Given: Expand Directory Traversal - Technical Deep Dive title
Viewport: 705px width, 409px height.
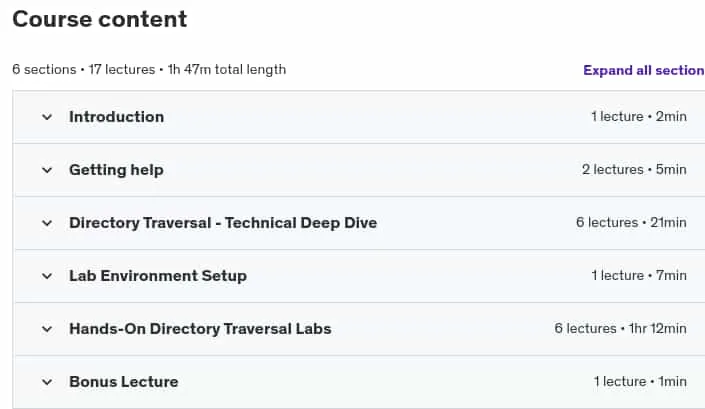Looking at the screenshot, I should click(223, 223).
